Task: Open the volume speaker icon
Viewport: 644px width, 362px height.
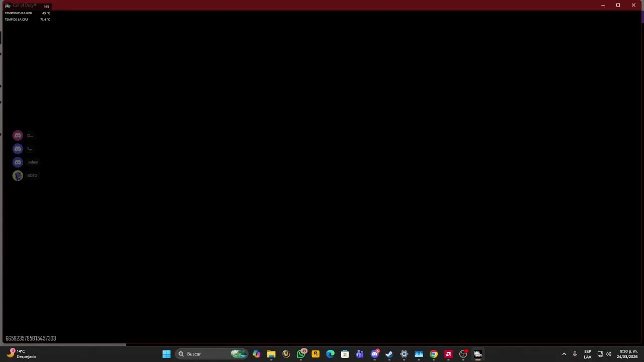Action: pos(608,354)
